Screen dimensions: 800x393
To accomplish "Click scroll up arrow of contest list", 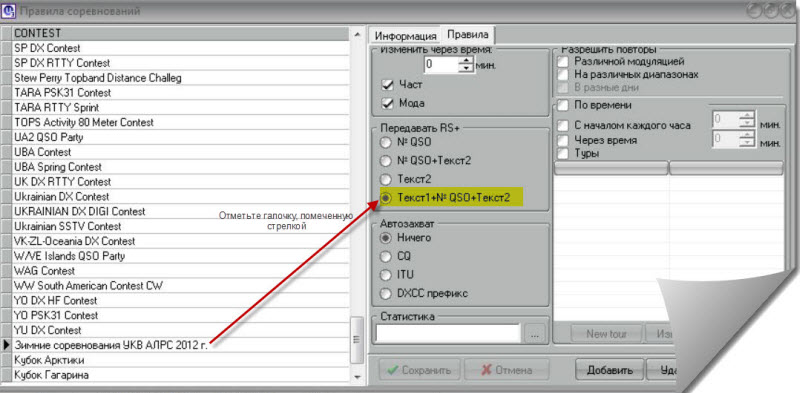I will (358, 34).
